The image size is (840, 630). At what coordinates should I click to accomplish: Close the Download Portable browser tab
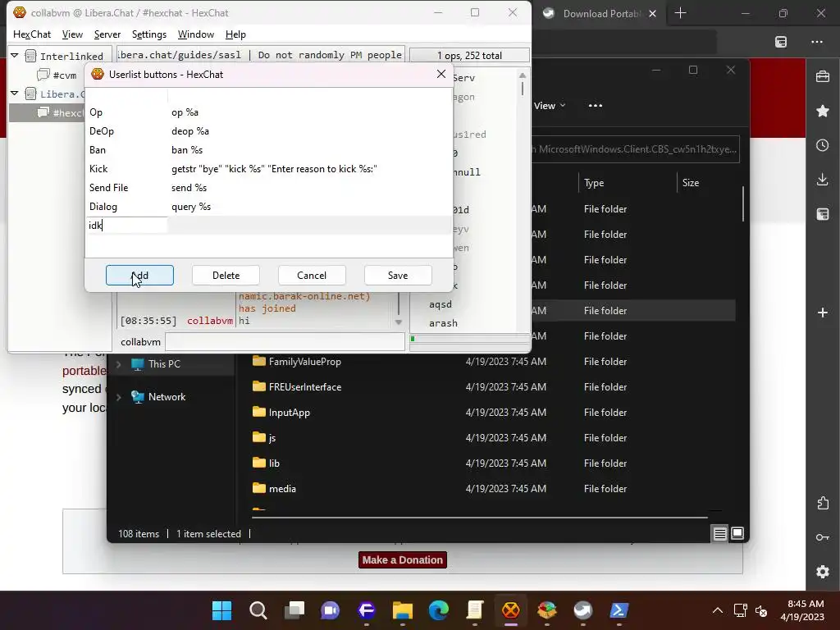652,13
